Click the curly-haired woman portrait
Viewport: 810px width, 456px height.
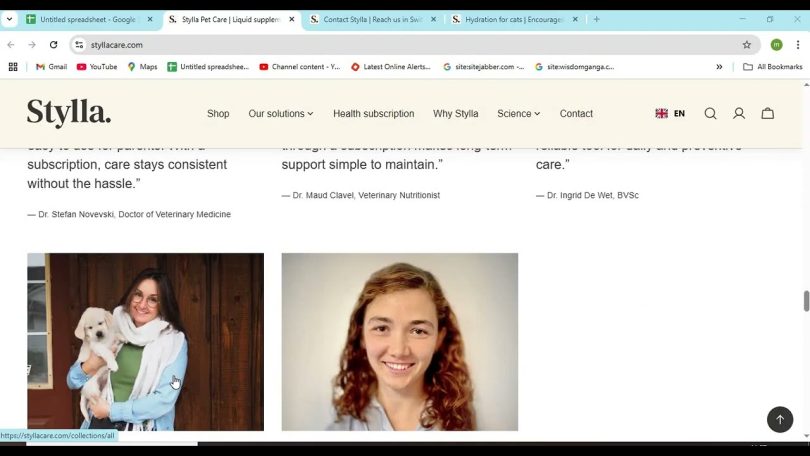tap(400, 342)
